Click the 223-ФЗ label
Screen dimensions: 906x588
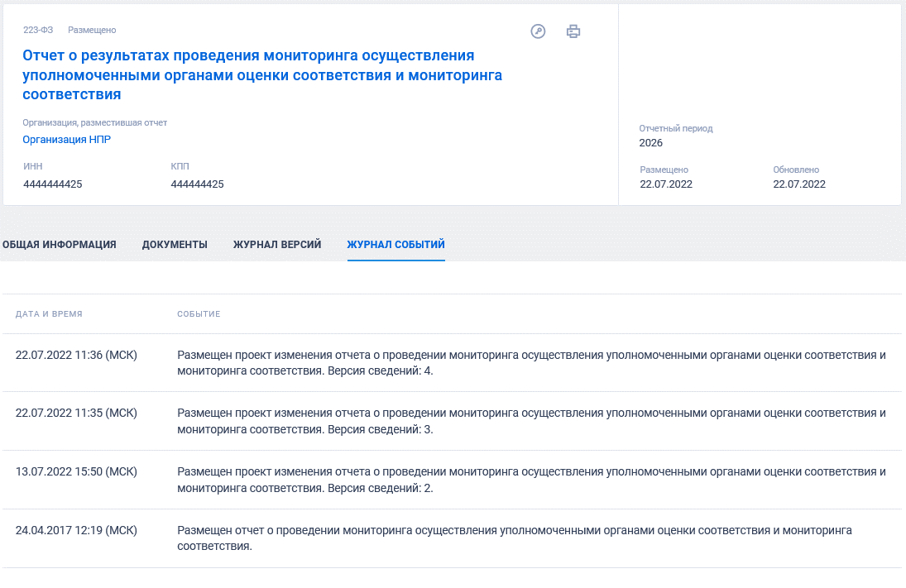coord(38,30)
